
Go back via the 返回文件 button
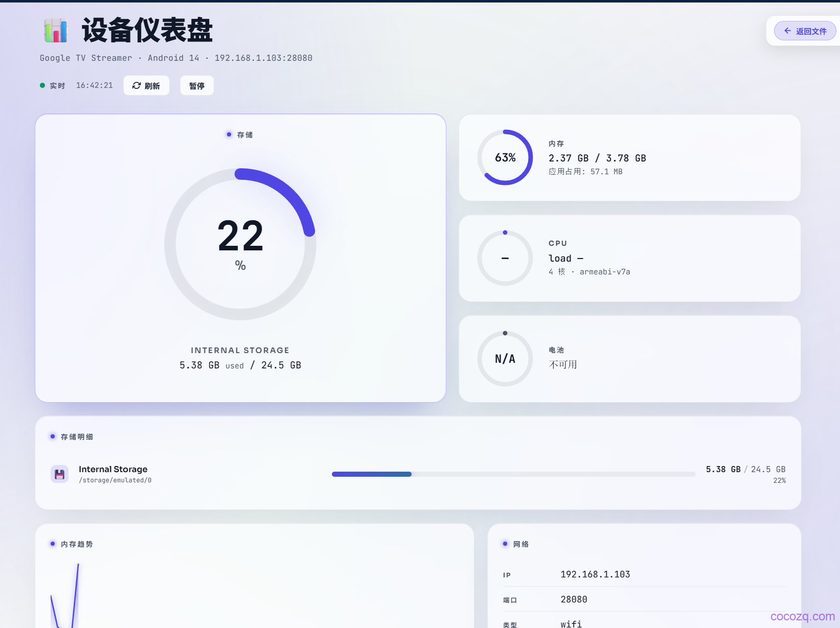[805, 31]
